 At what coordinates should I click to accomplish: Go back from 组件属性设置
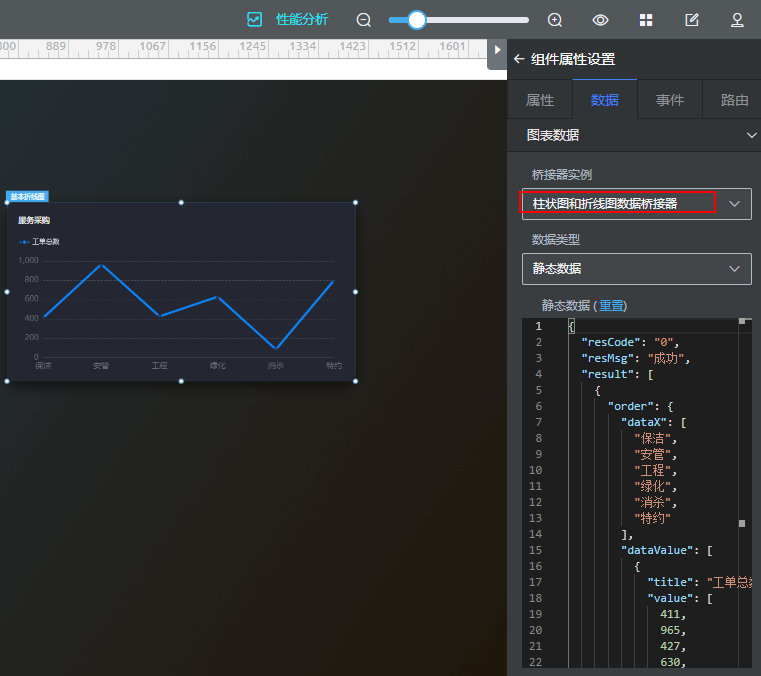[x=519, y=59]
